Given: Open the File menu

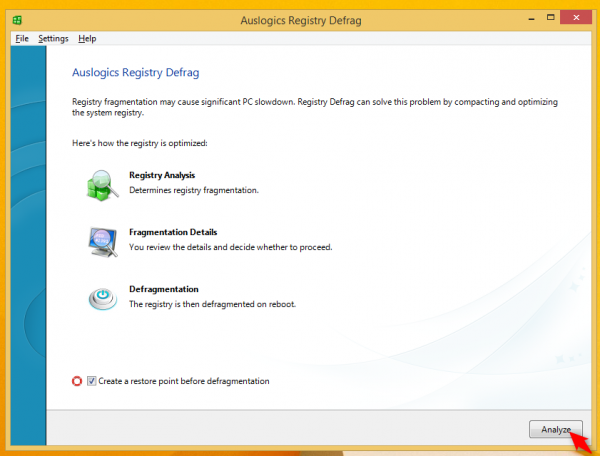Looking at the screenshot, I should tap(22, 38).
